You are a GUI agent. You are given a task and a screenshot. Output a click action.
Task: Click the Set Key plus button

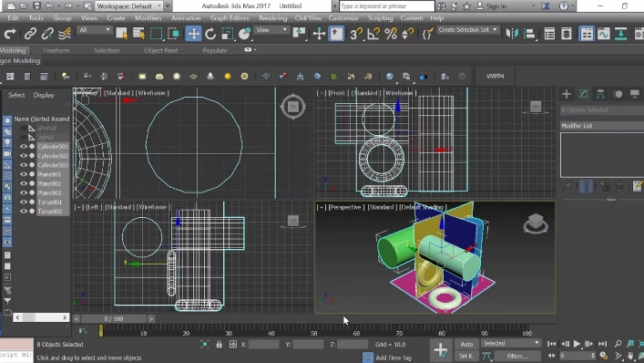point(441,350)
